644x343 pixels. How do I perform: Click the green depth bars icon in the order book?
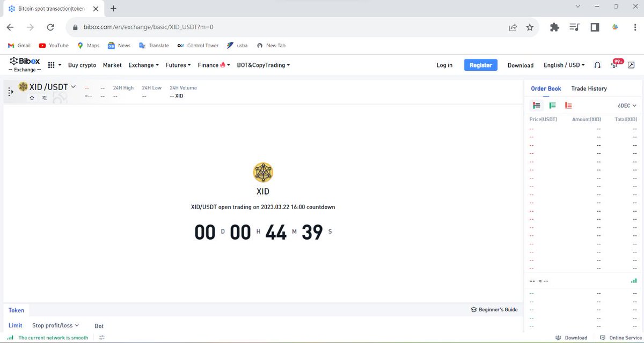[634, 281]
